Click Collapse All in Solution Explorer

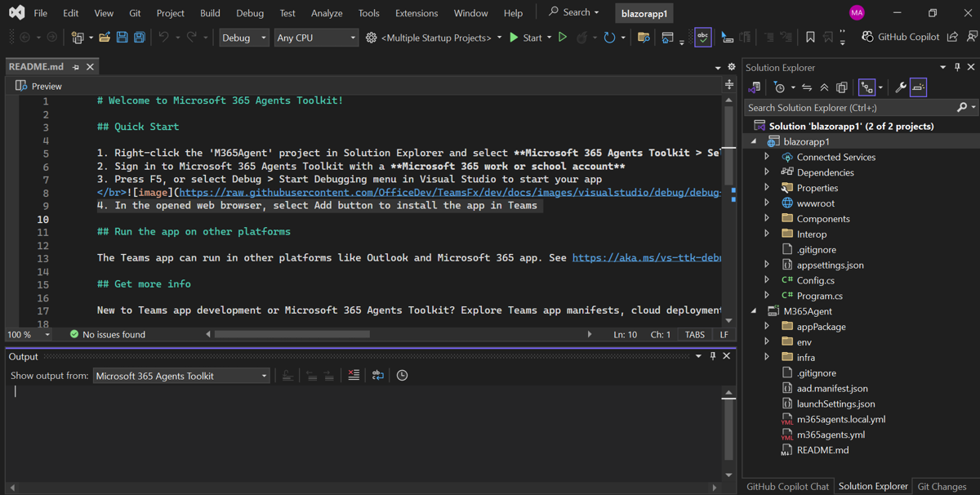pos(824,87)
